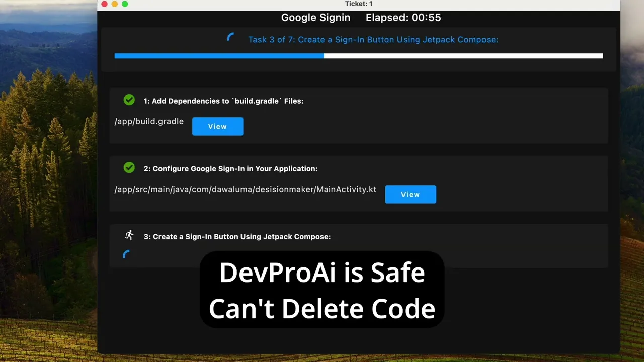Click the spinner beside 'Task 3 of 7'
Screen dimensions: 644x362
tap(231, 37)
